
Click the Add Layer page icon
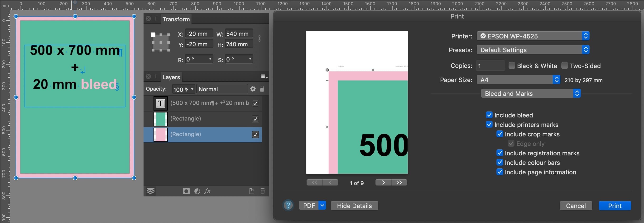pos(252,191)
